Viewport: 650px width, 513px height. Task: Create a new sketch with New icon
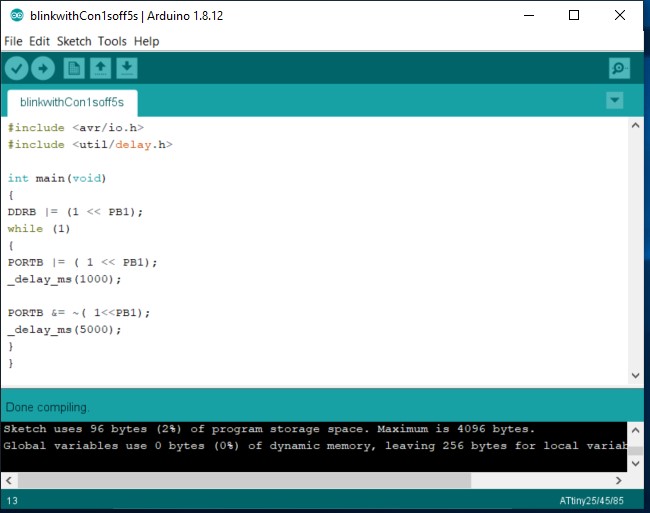74,68
